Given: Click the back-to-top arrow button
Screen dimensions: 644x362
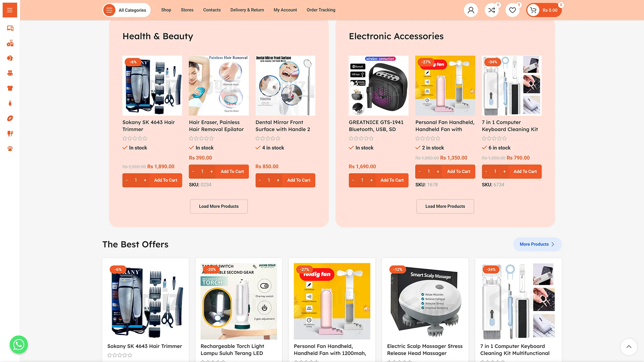Looking at the screenshot, I should tap(629, 347).
